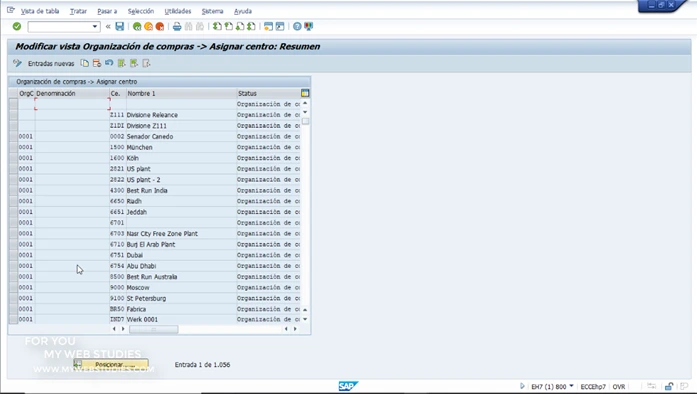Click the Nasr City Free Zone Plant cell
Viewport: 697px width, 394px height.
click(x=181, y=233)
